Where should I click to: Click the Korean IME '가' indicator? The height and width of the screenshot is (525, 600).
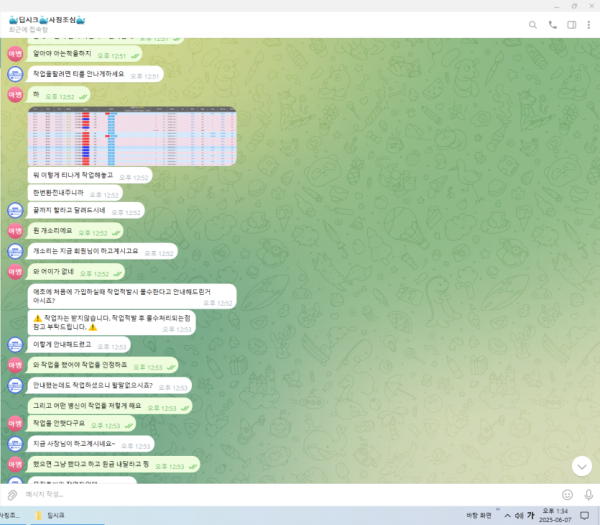(x=530, y=515)
